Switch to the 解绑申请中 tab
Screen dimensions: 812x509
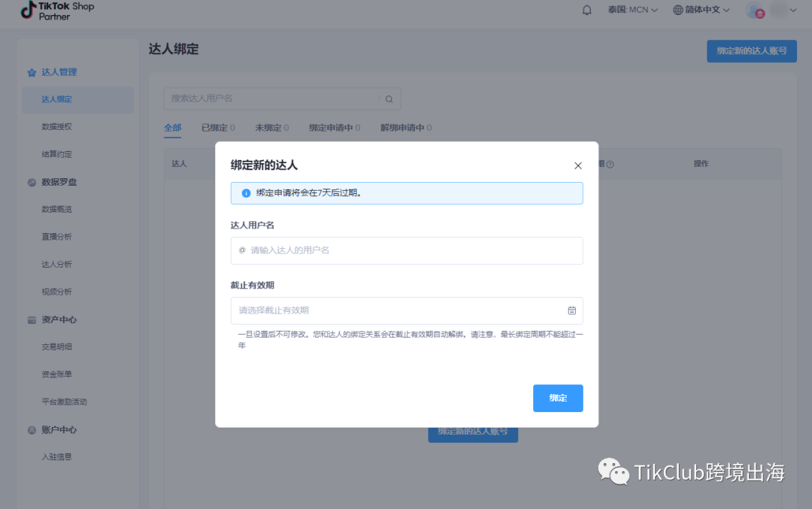click(x=406, y=128)
